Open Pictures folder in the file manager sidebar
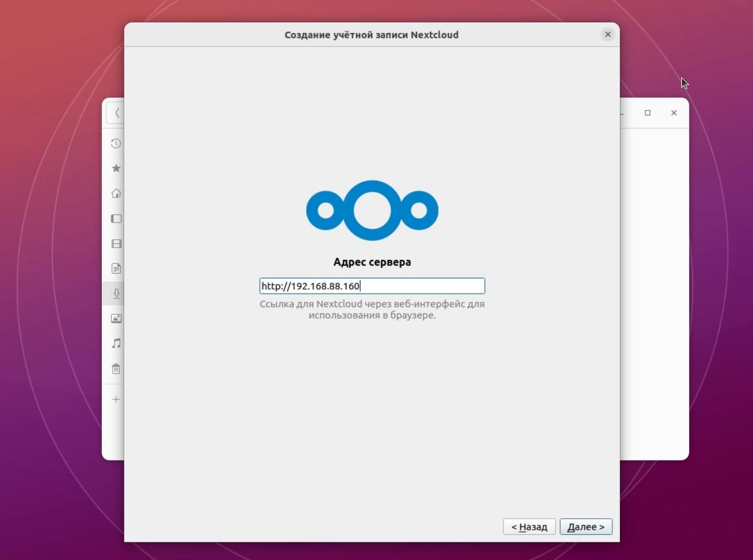Screen dimensions: 753x560 click(x=116, y=318)
